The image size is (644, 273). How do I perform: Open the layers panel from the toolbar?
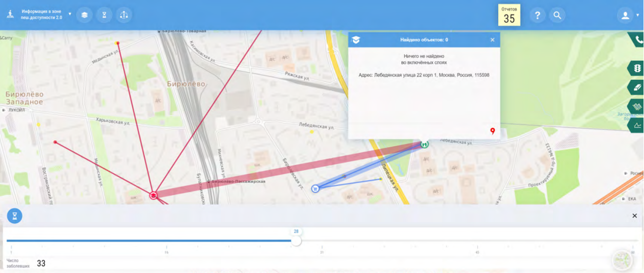click(x=84, y=15)
